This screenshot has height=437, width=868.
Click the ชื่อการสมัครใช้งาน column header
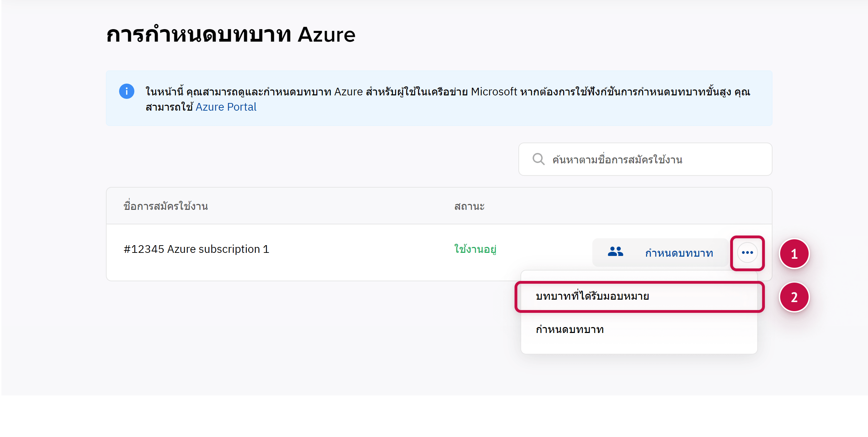(166, 206)
